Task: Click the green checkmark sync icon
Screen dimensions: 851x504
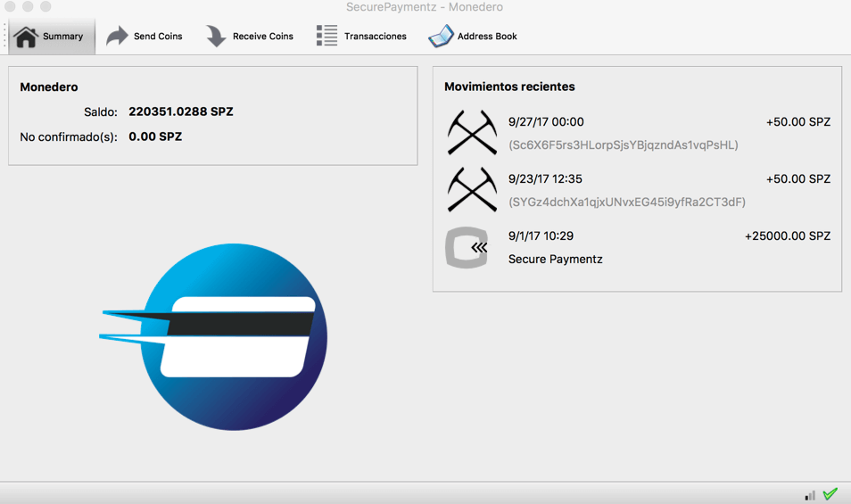Action: (830, 494)
